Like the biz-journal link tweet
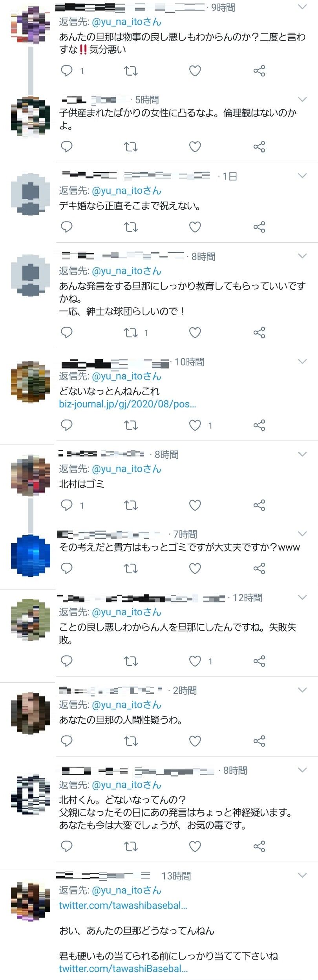 (x=195, y=425)
